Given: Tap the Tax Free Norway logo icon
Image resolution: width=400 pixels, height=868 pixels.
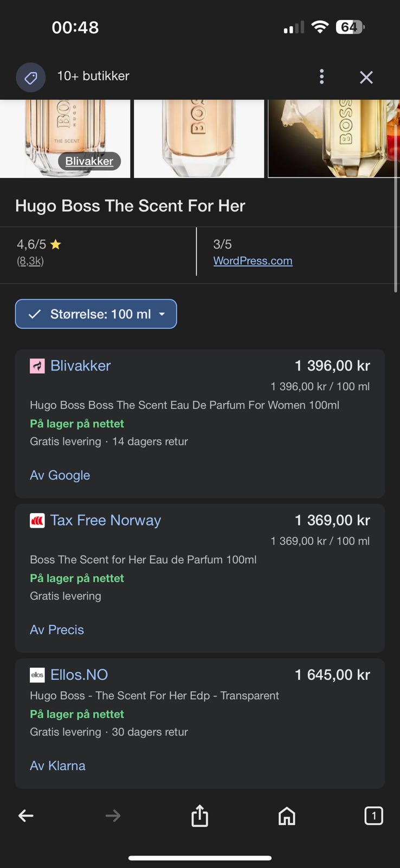Looking at the screenshot, I should point(37,521).
